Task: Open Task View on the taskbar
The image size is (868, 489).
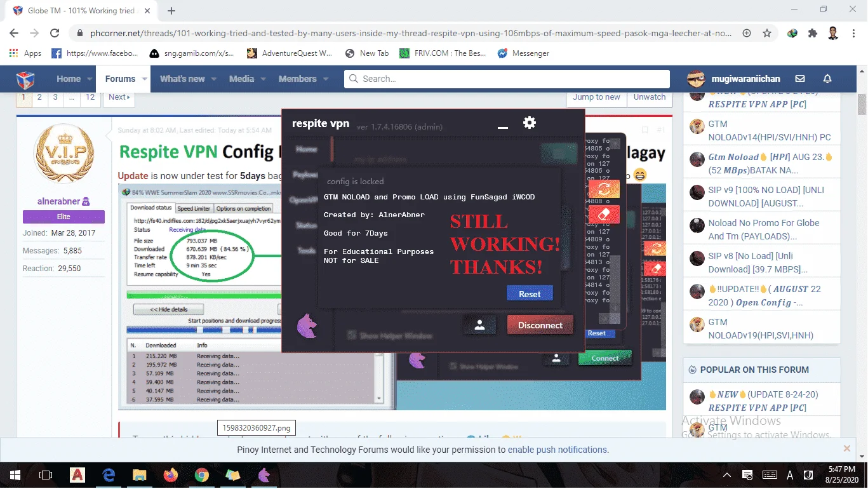Action: [x=46, y=474]
